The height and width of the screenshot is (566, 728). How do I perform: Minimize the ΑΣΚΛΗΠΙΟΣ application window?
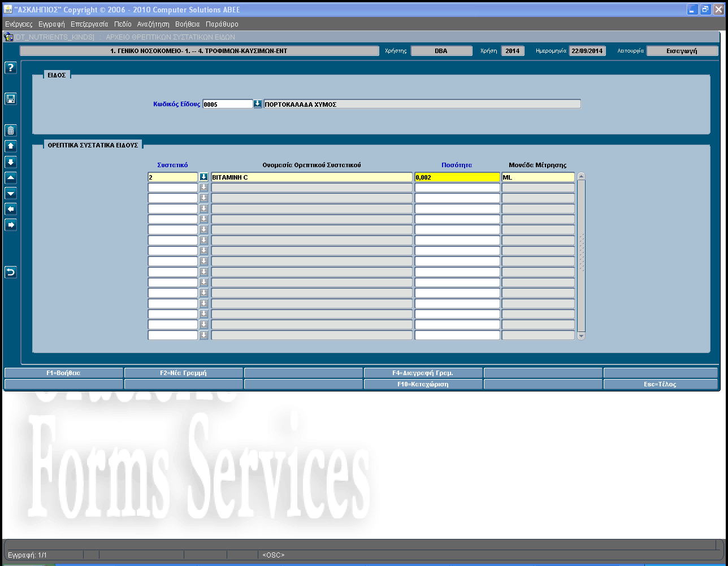692,9
